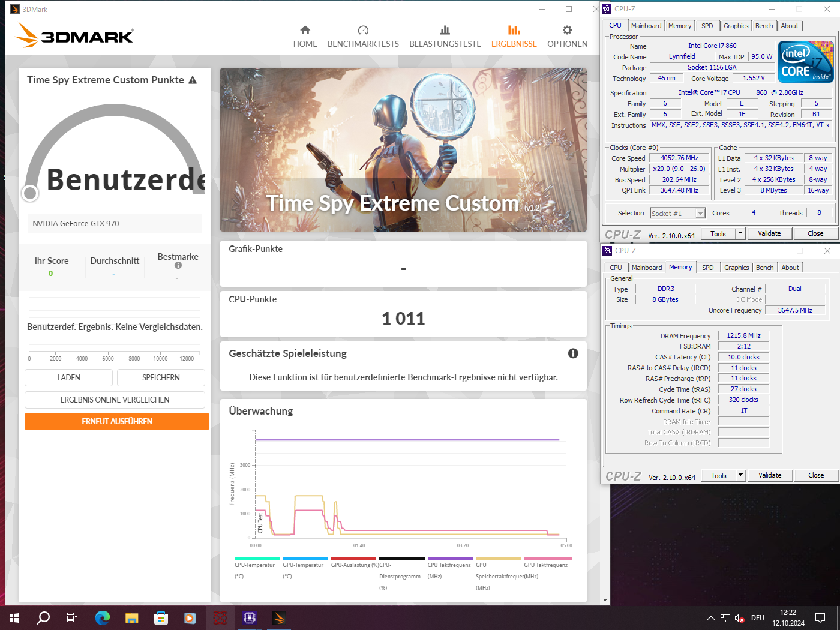
Task: Click the Intel Core i7 logo in CPU-Z
Action: 806,62
